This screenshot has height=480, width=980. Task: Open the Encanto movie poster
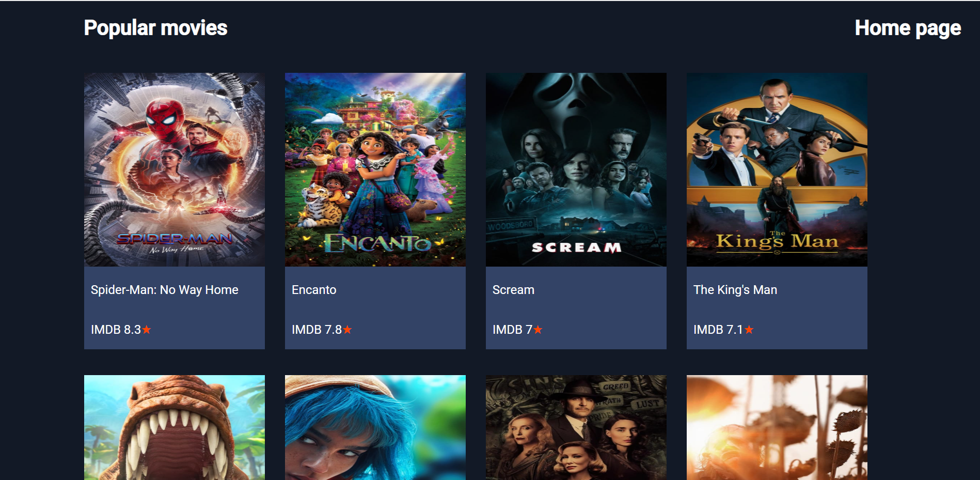[375, 169]
